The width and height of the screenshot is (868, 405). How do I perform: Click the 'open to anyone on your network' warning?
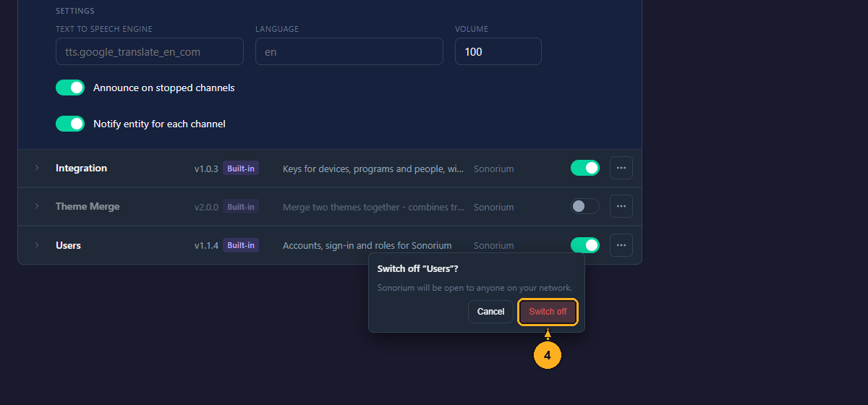pyautogui.click(x=475, y=288)
